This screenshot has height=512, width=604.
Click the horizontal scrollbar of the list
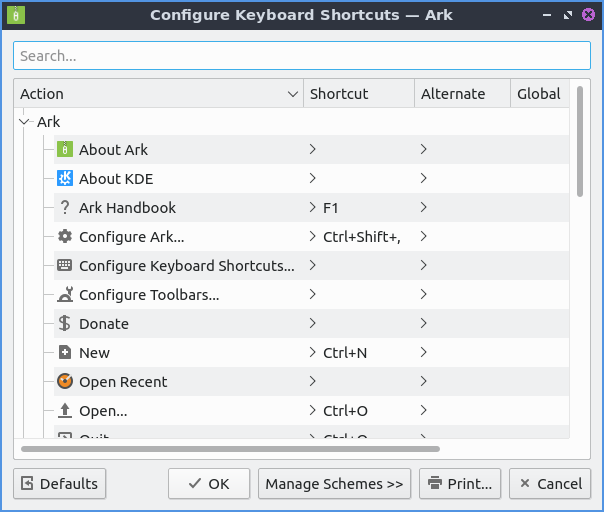(230, 449)
